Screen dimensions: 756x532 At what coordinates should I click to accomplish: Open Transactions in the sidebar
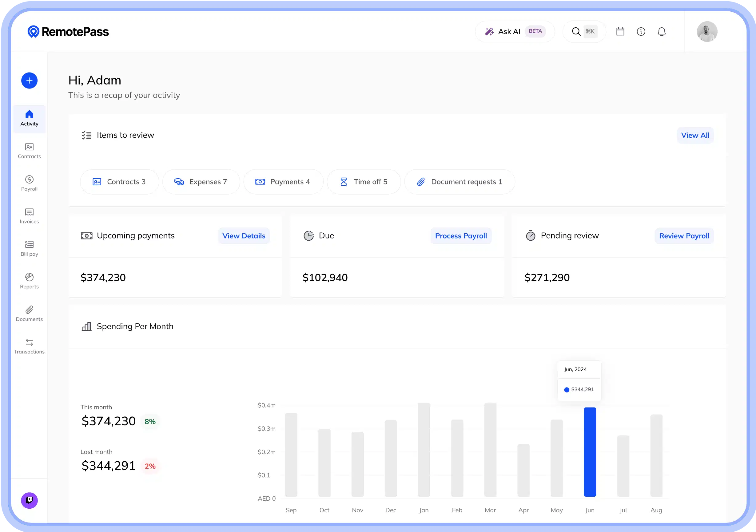pos(29,346)
